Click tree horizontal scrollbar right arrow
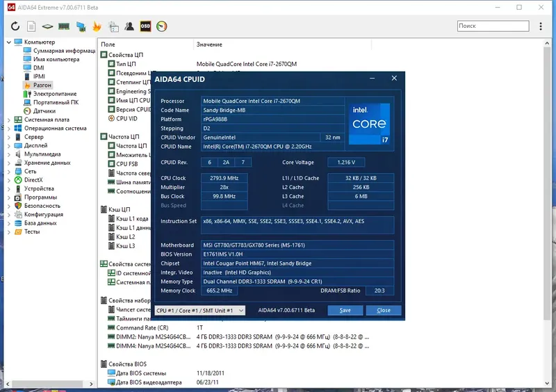The width and height of the screenshot is (556, 392). pyautogui.click(x=91, y=384)
